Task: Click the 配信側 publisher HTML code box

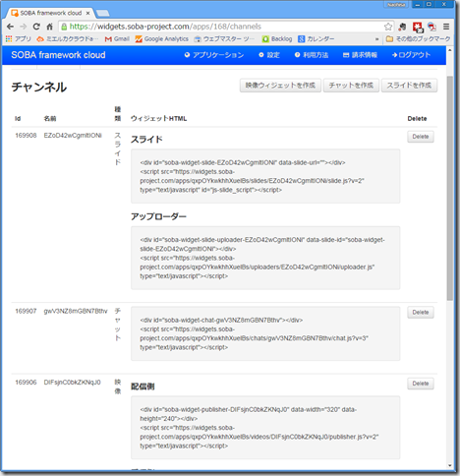Action: pyautogui.click(x=265, y=428)
